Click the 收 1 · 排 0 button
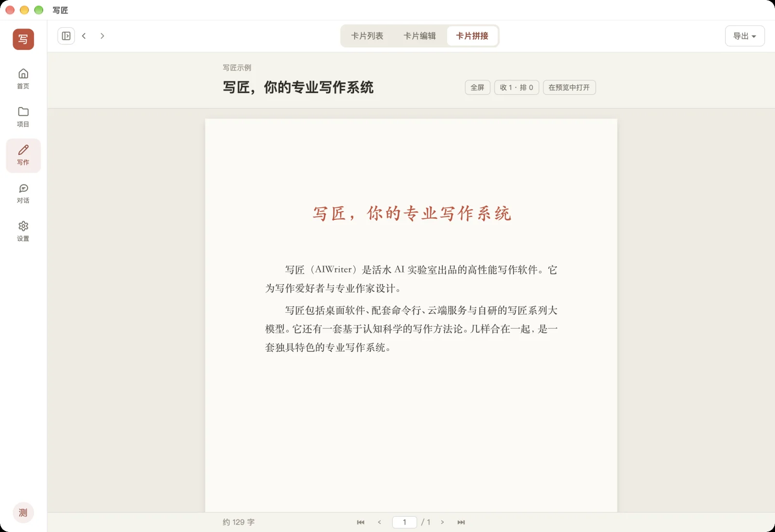Image resolution: width=775 pixels, height=532 pixels. 516,88
